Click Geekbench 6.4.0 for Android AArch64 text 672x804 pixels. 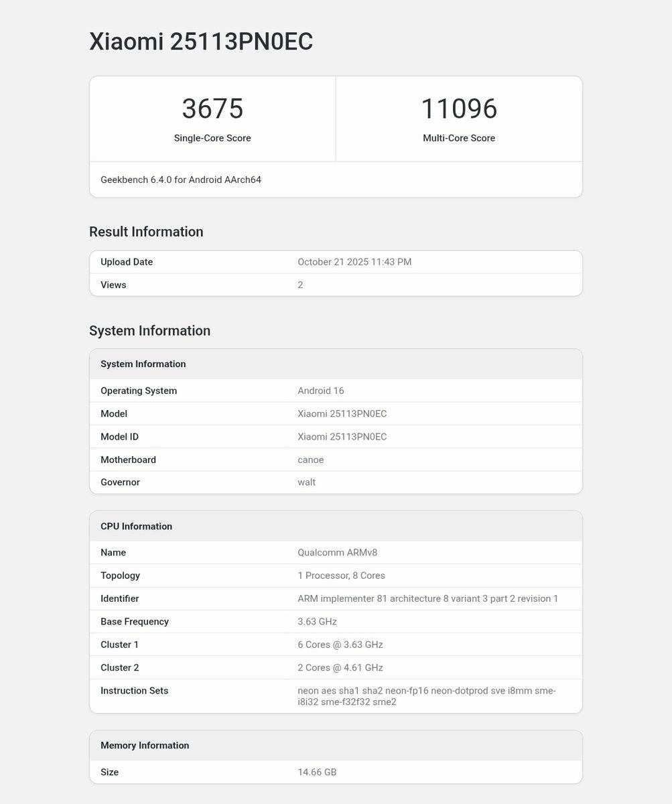[x=181, y=180]
